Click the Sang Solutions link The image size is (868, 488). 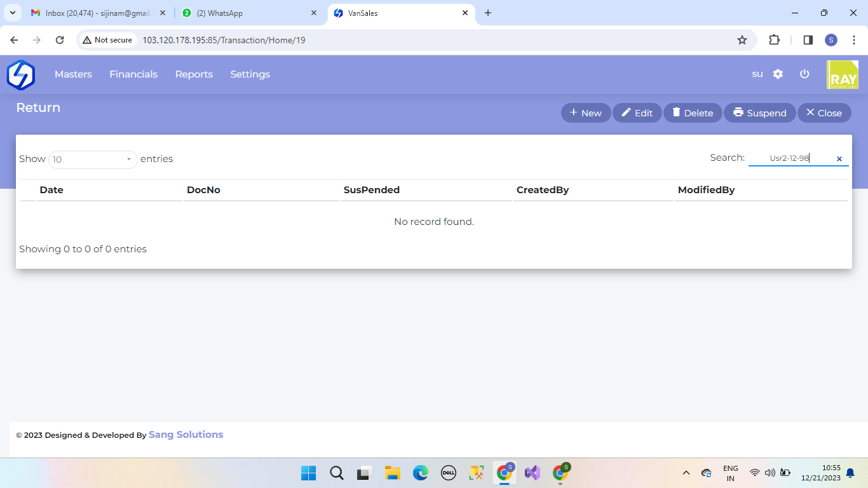pyautogui.click(x=186, y=435)
